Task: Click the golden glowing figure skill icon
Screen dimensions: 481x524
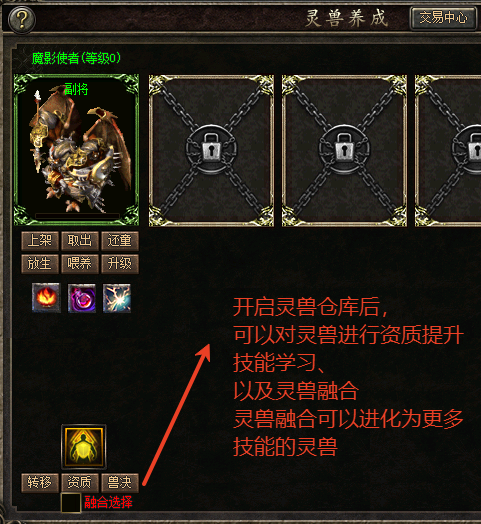Action: click(x=84, y=447)
